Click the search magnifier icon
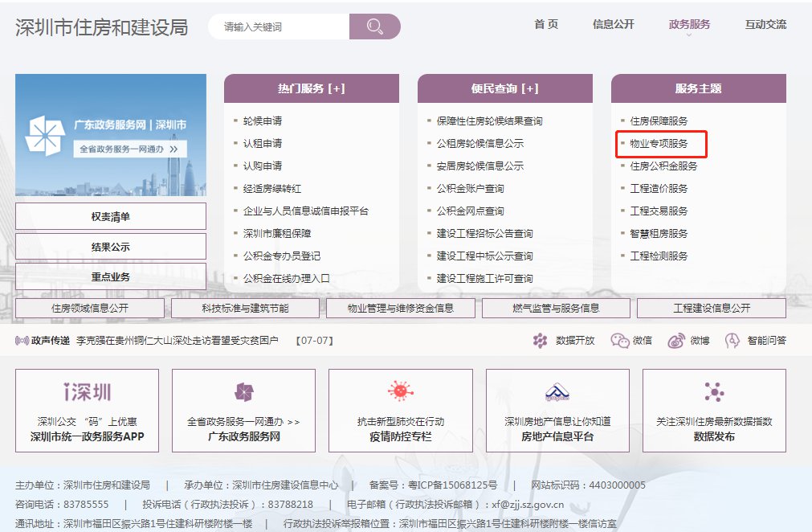This screenshot has height=532, width=812. pyautogui.click(x=374, y=26)
